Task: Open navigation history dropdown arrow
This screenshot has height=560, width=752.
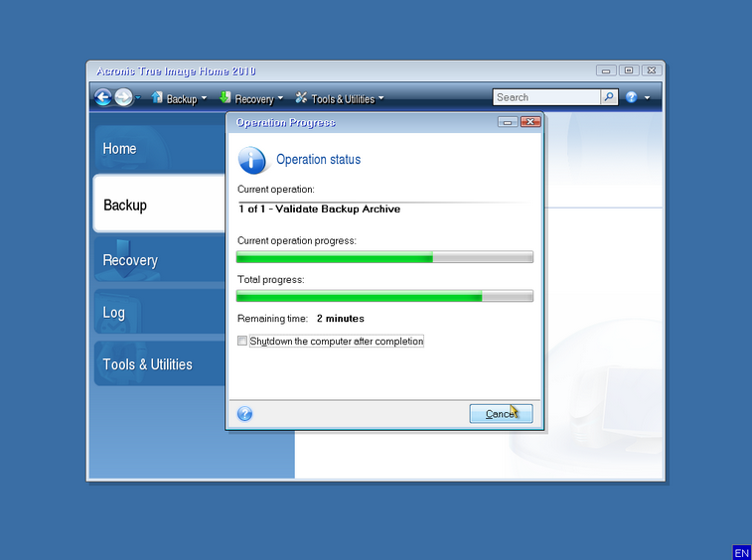Action: pyautogui.click(x=138, y=97)
